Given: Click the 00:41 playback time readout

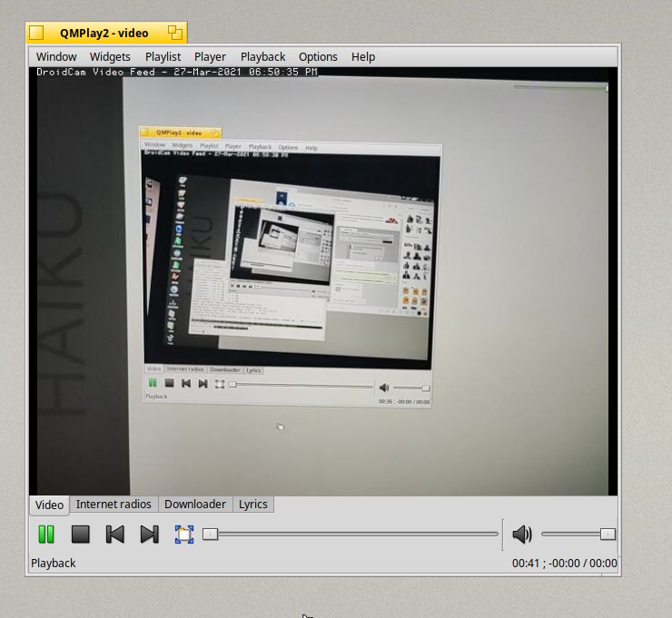Looking at the screenshot, I should (x=526, y=564).
